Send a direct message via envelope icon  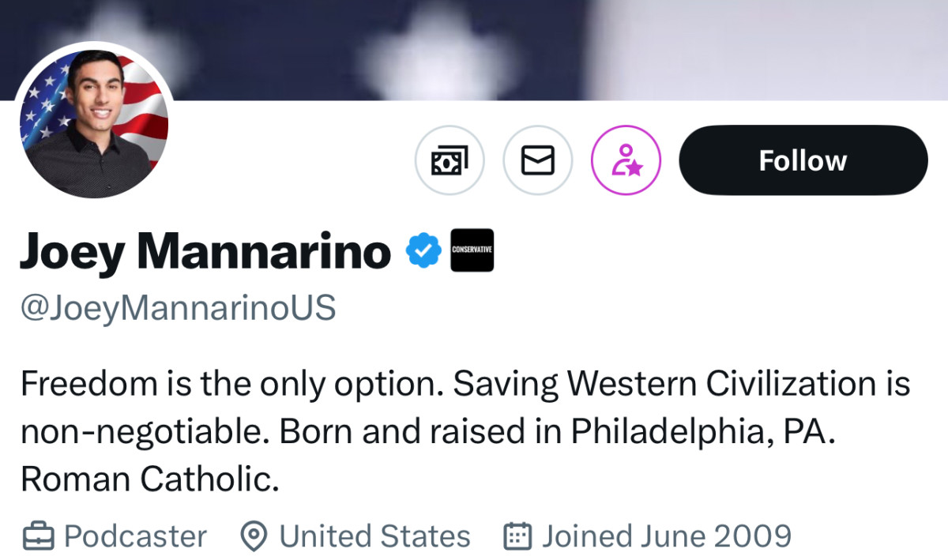pyautogui.click(x=537, y=160)
